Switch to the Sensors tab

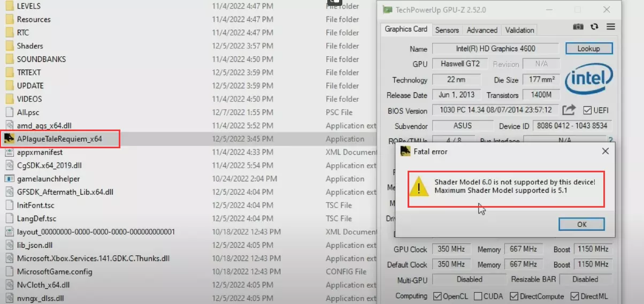pos(447,30)
